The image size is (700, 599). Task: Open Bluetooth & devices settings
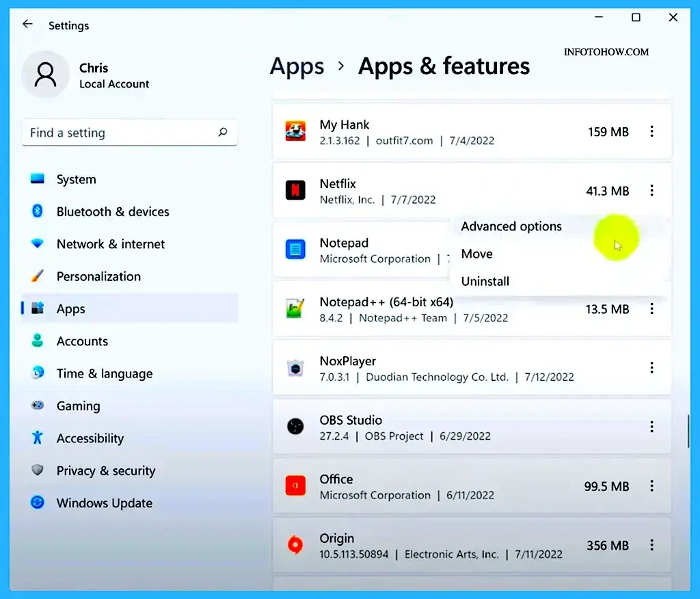pos(130,211)
